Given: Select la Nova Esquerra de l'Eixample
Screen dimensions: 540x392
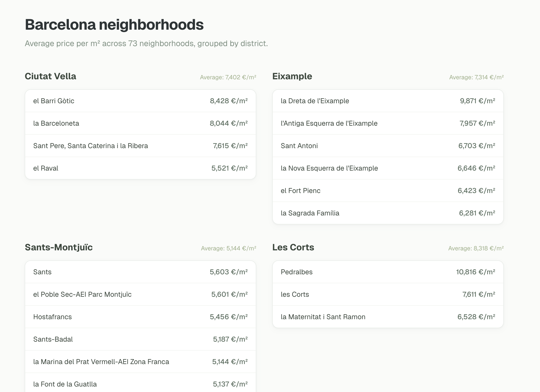Looking at the screenshot, I should (x=388, y=168).
